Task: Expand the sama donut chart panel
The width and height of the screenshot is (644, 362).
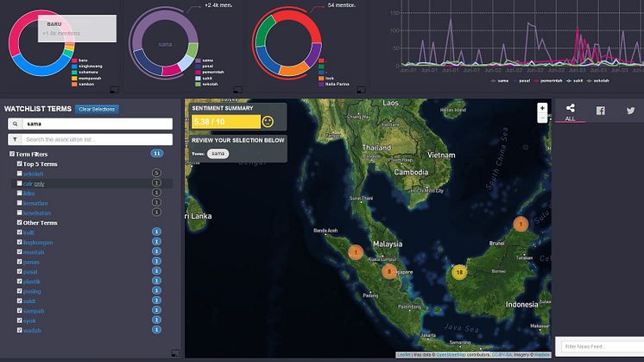Action: (x=237, y=90)
